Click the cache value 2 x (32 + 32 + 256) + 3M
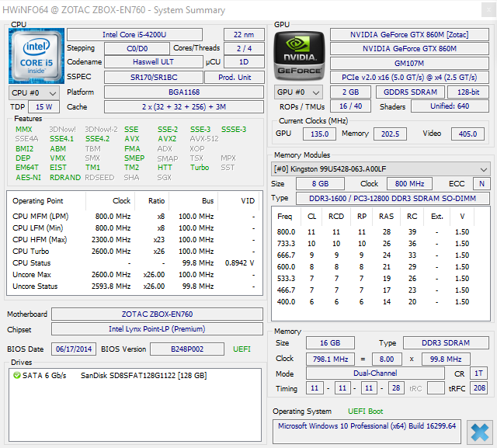This screenshot has width=497, height=448. click(x=184, y=107)
